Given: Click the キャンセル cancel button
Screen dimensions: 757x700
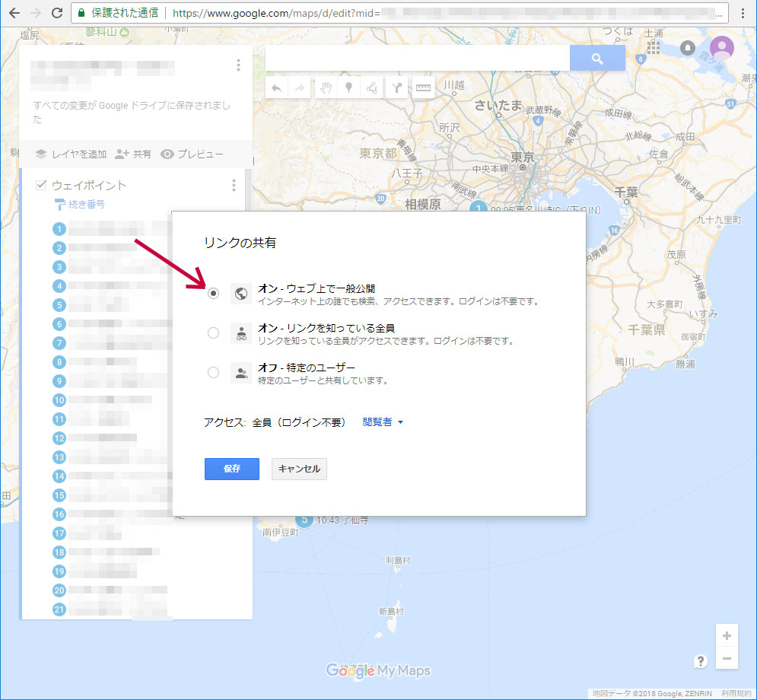Looking at the screenshot, I should pos(299,469).
